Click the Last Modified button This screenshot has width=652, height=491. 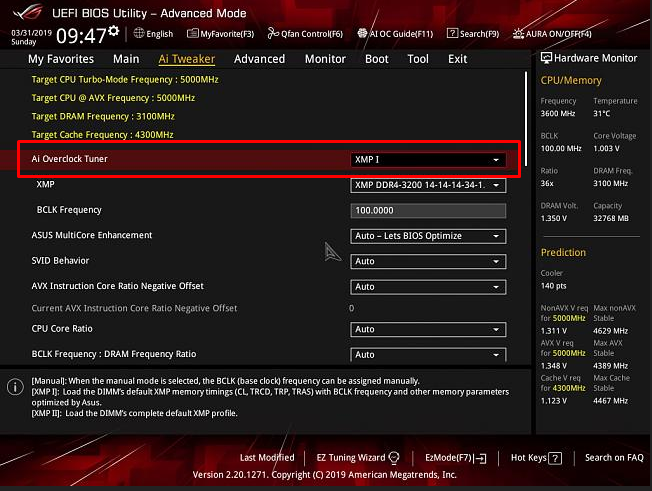[267, 458]
